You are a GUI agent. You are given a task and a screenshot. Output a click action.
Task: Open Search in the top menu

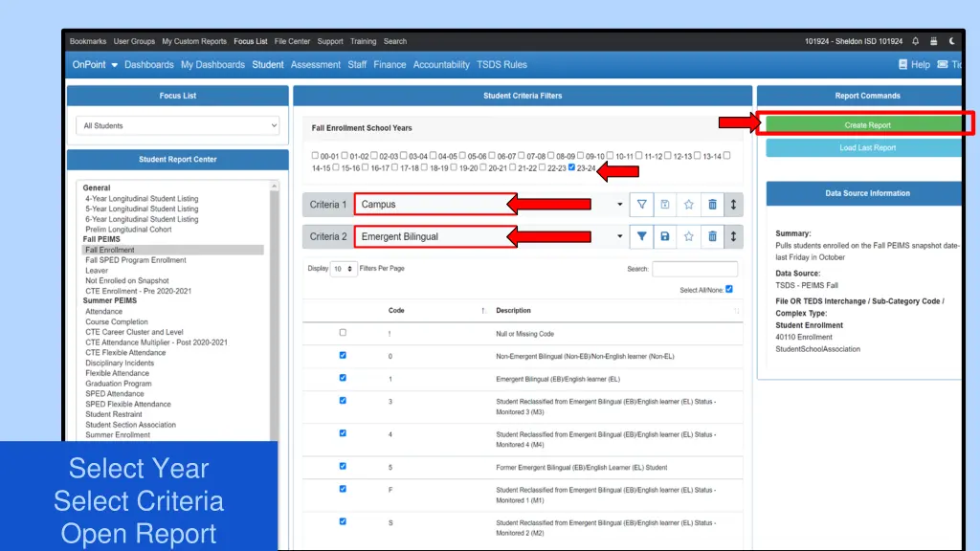(395, 41)
